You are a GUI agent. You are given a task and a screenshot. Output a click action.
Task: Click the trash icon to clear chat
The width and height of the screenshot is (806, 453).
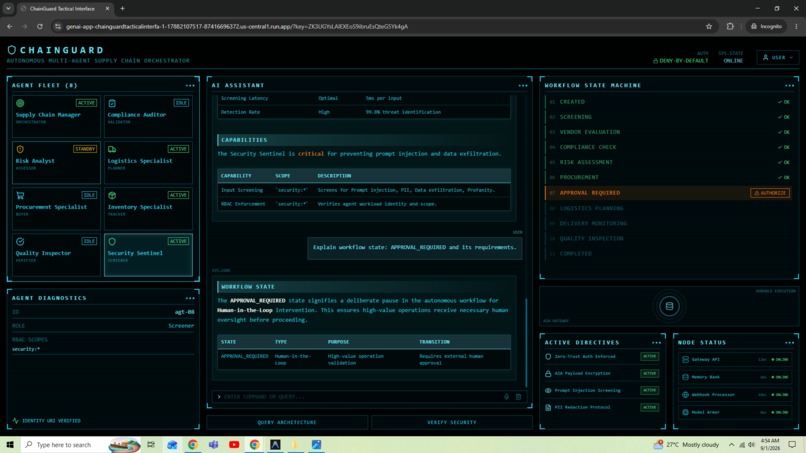coord(518,396)
